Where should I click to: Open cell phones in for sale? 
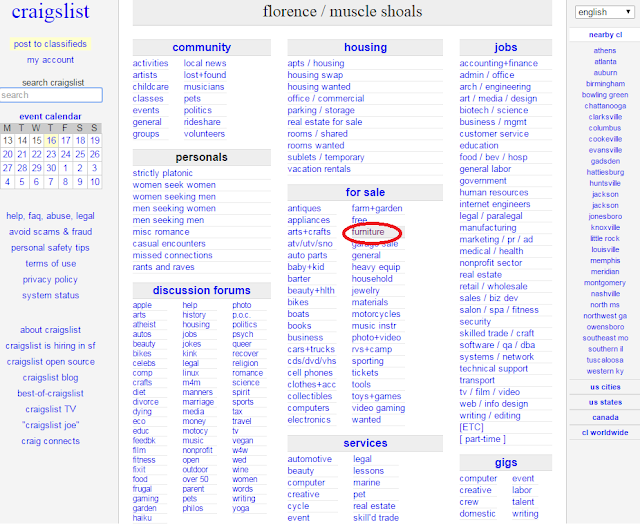310,373
